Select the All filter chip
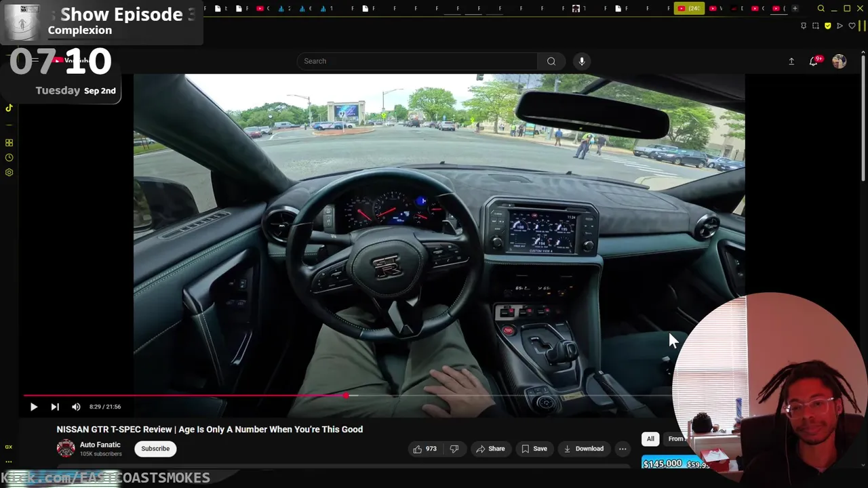 coord(650,439)
